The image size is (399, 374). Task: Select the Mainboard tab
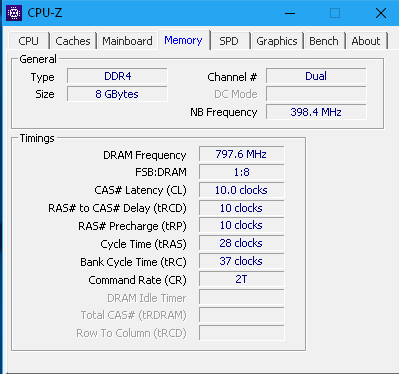127,41
